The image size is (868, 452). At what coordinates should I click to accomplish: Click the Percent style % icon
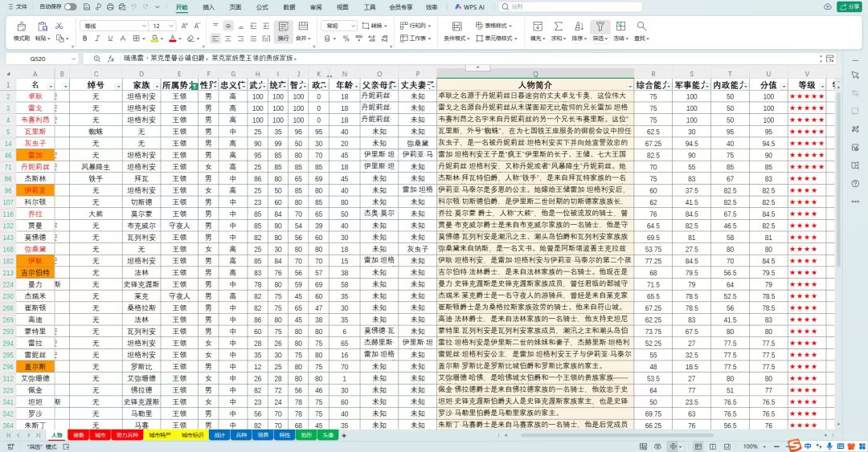point(346,39)
